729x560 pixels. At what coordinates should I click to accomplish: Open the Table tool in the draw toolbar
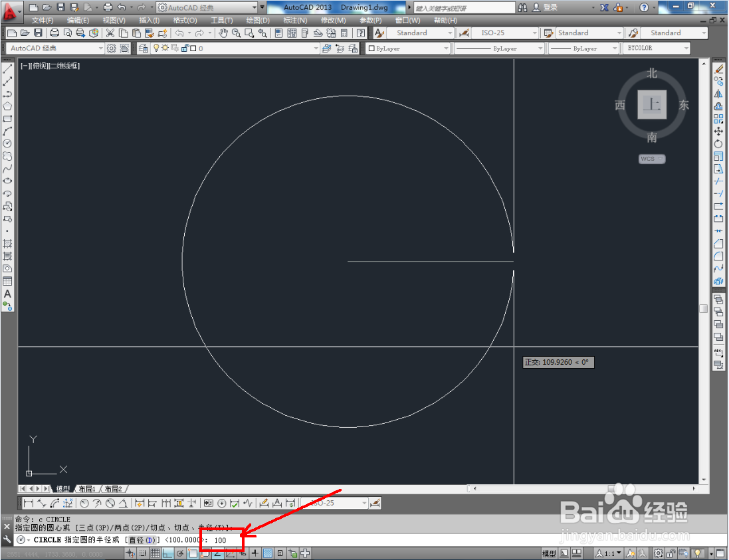click(7, 281)
